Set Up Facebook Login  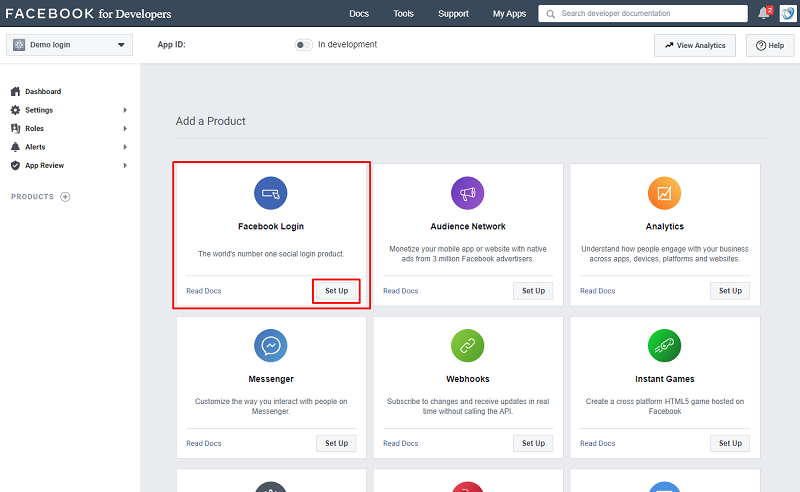click(x=336, y=291)
